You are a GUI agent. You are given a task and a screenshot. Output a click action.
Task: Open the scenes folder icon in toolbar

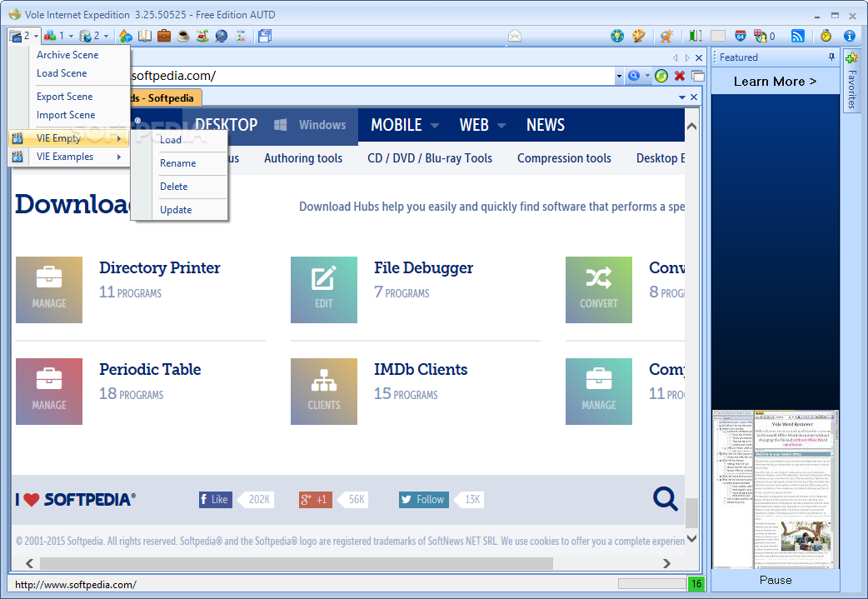coord(16,36)
